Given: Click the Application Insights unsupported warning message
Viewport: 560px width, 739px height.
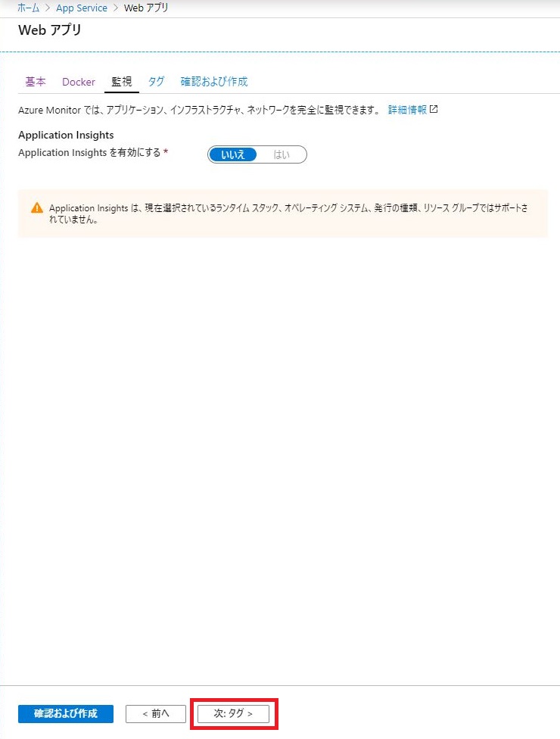Looking at the screenshot, I should 288,214.
